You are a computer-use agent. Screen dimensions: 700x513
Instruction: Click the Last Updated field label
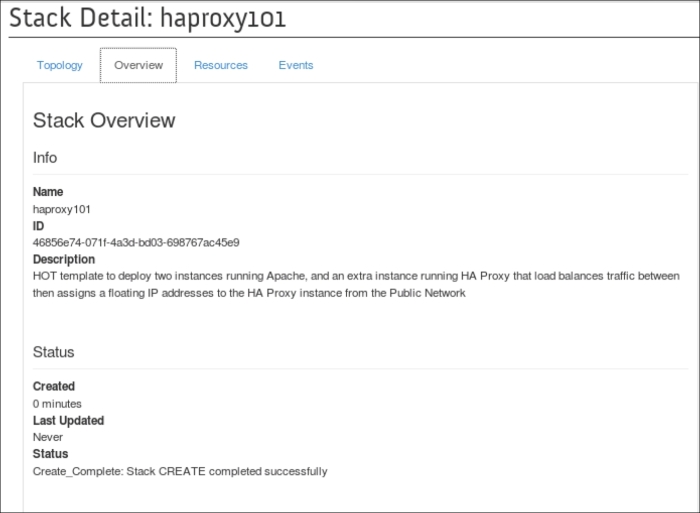pos(68,421)
